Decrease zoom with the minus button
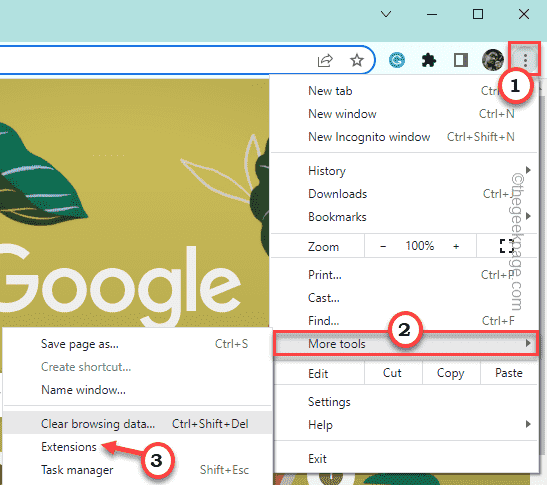This screenshot has width=547, height=485. 383,246
